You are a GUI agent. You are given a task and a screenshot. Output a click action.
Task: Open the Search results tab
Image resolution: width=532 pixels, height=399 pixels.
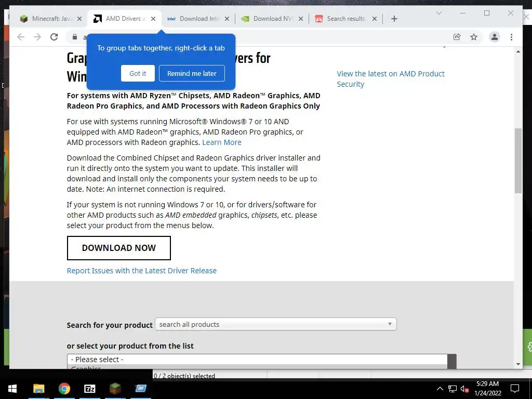[345, 19]
